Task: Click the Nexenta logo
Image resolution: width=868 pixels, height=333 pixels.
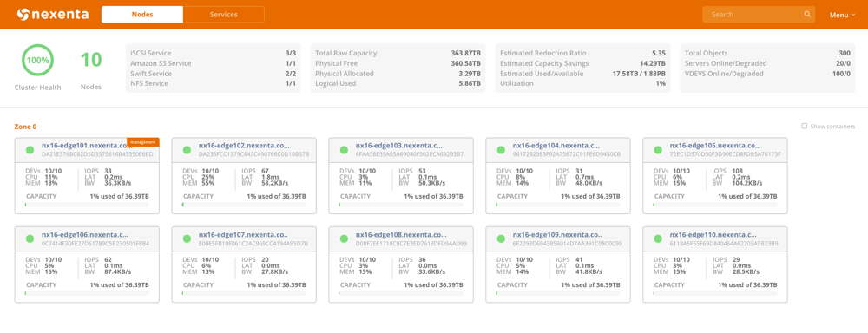Action: pos(53,15)
